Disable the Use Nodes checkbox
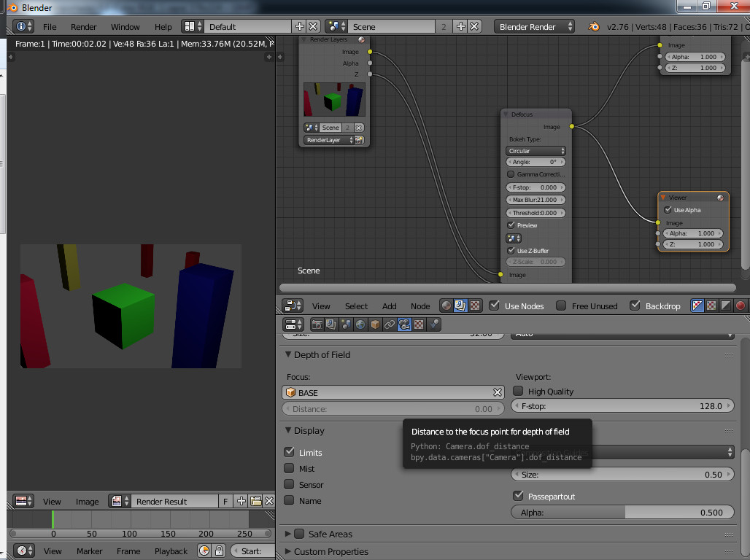The height and width of the screenshot is (560, 750). (x=495, y=306)
